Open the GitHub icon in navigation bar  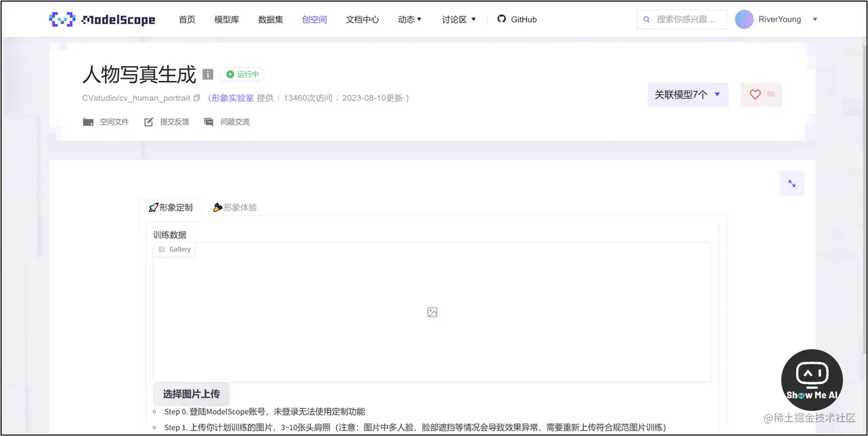pyautogui.click(x=501, y=19)
